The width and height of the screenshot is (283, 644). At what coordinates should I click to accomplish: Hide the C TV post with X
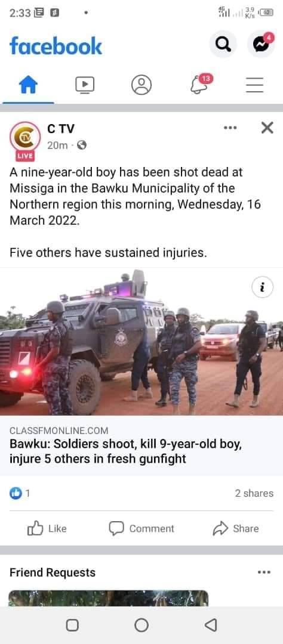click(x=267, y=128)
